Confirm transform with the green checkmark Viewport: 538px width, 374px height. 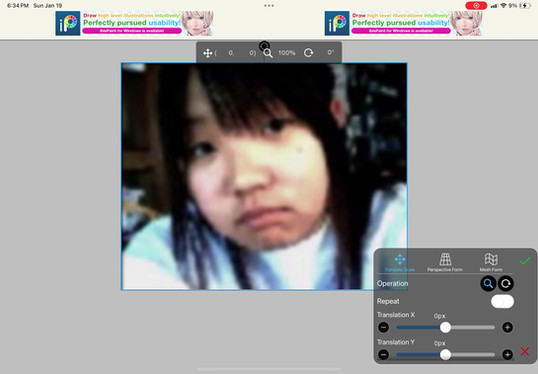pyautogui.click(x=525, y=261)
